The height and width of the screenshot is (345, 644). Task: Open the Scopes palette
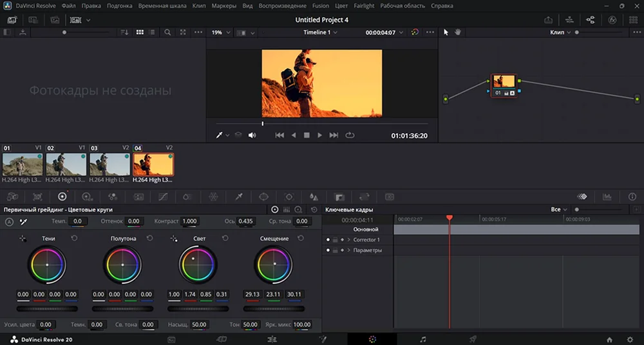click(x=607, y=197)
